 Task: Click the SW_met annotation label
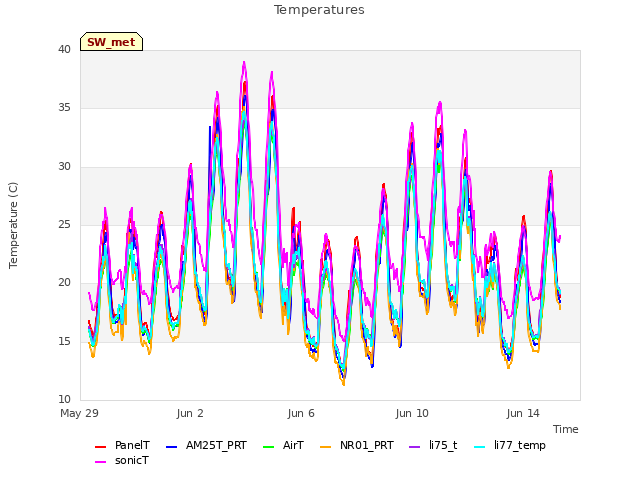click(111, 42)
